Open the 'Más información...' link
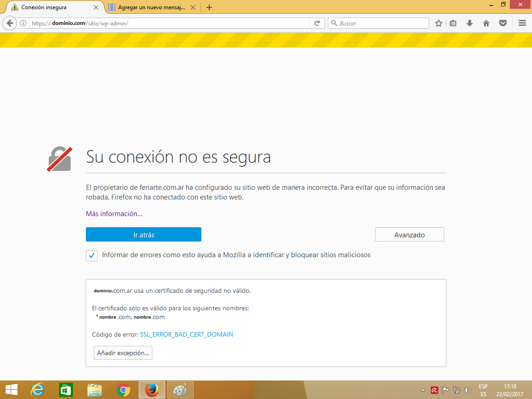Viewport: 532px width, 399px height. click(x=114, y=214)
